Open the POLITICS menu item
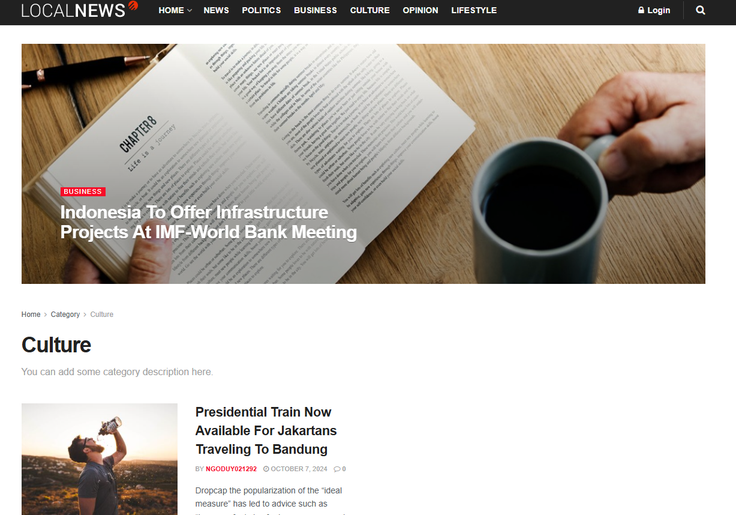Viewport: 736px width, 515px height. pos(261,10)
